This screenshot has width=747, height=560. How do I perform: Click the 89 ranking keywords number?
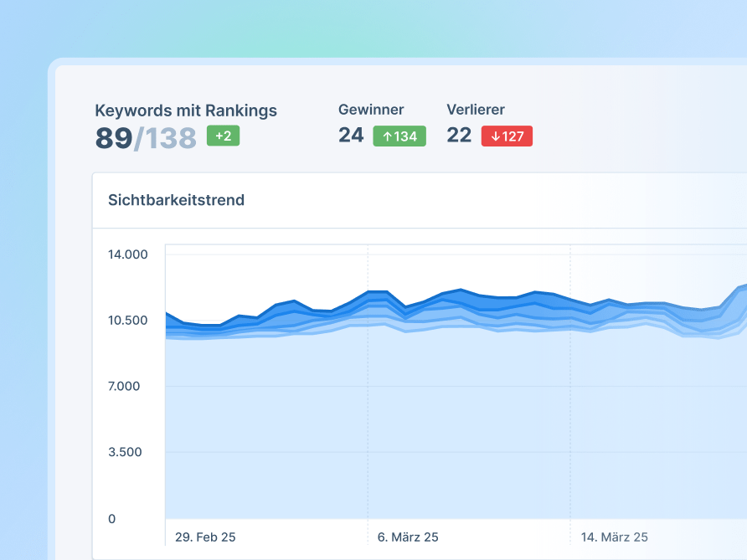click(114, 138)
